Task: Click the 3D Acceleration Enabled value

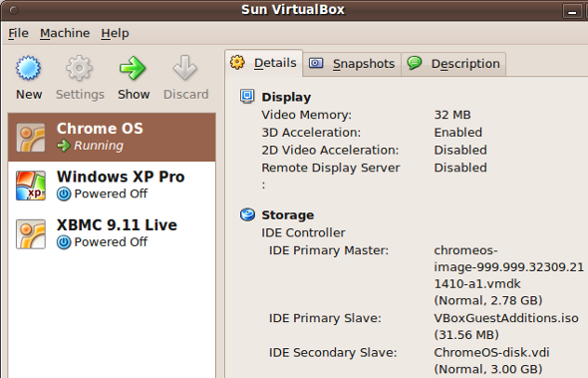Action: 457,133
